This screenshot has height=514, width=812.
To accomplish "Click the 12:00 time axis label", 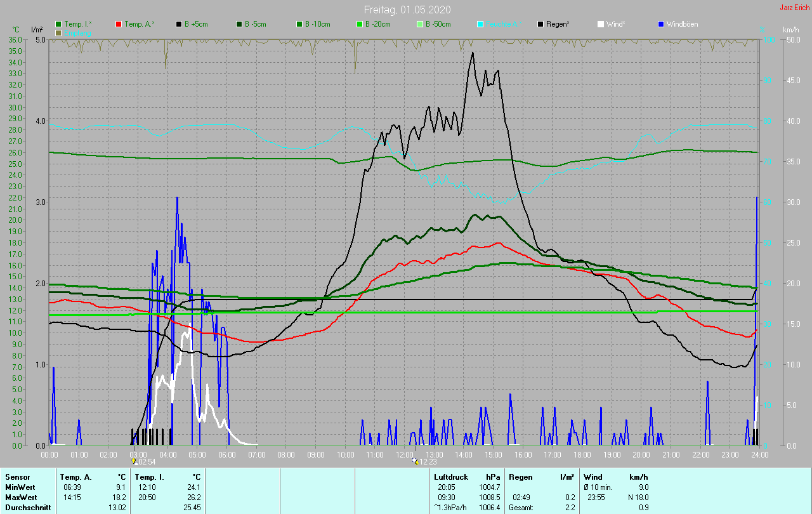I will coord(405,454).
